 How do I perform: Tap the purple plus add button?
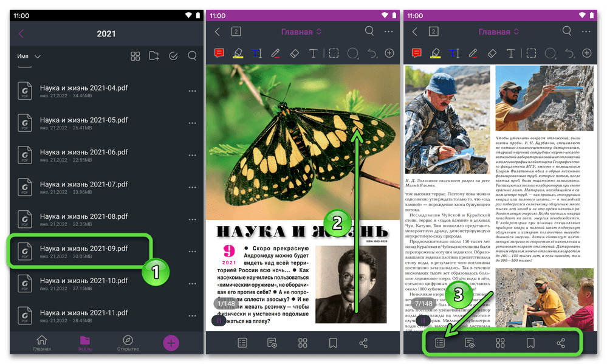tap(171, 343)
